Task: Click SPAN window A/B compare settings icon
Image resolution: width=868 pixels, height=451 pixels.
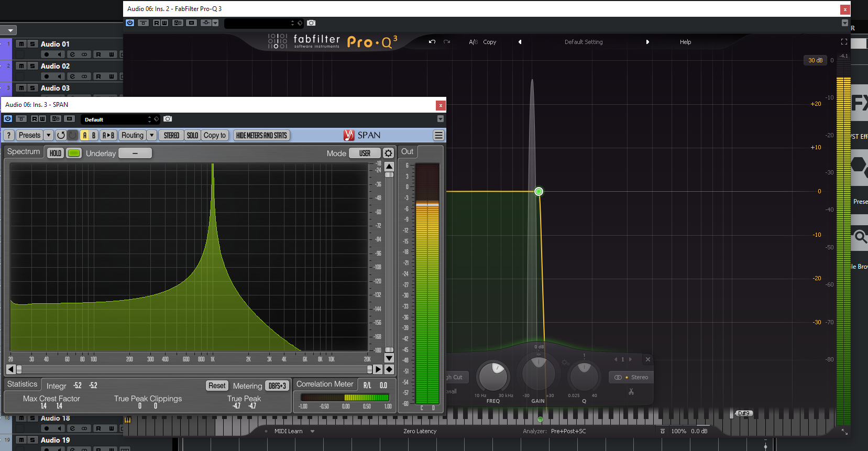Action: (x=56, y=119)
